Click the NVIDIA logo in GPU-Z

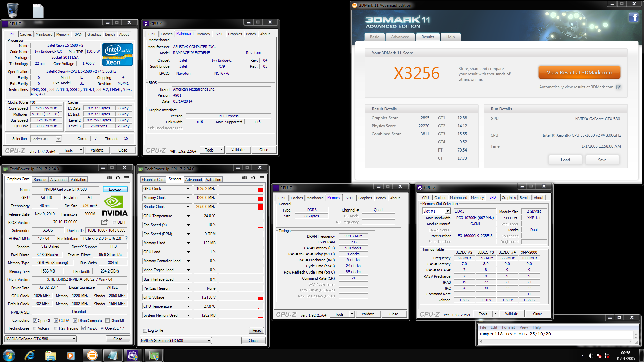(115, 206)
